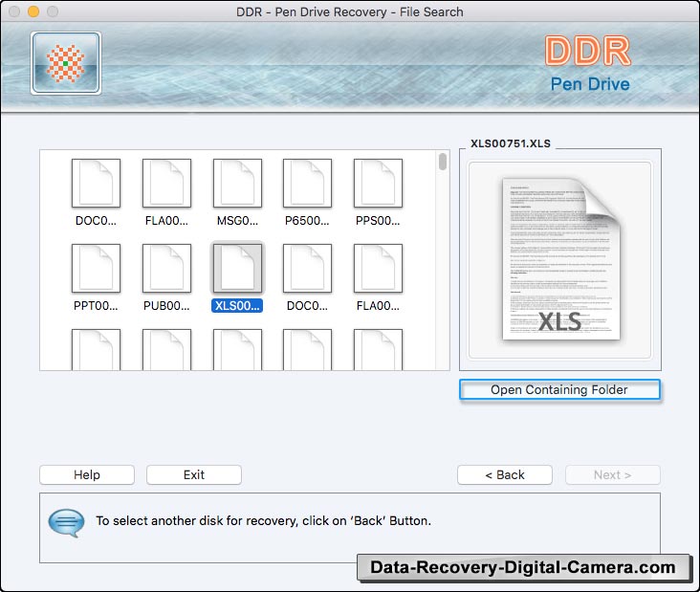Click the Pen Drive subtitle text
The height and width of the screenshot is (592, 700).
[590, 84]
